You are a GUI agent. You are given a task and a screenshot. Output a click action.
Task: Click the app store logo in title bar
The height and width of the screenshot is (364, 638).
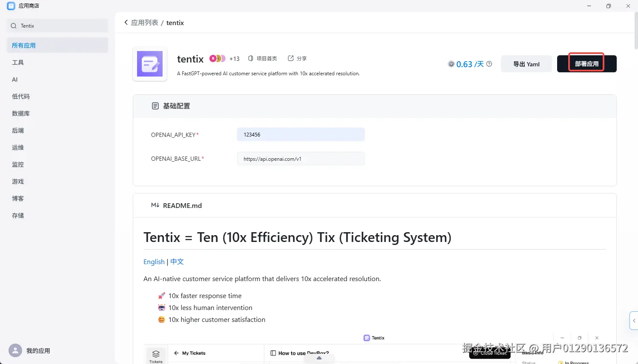[11, 6]
